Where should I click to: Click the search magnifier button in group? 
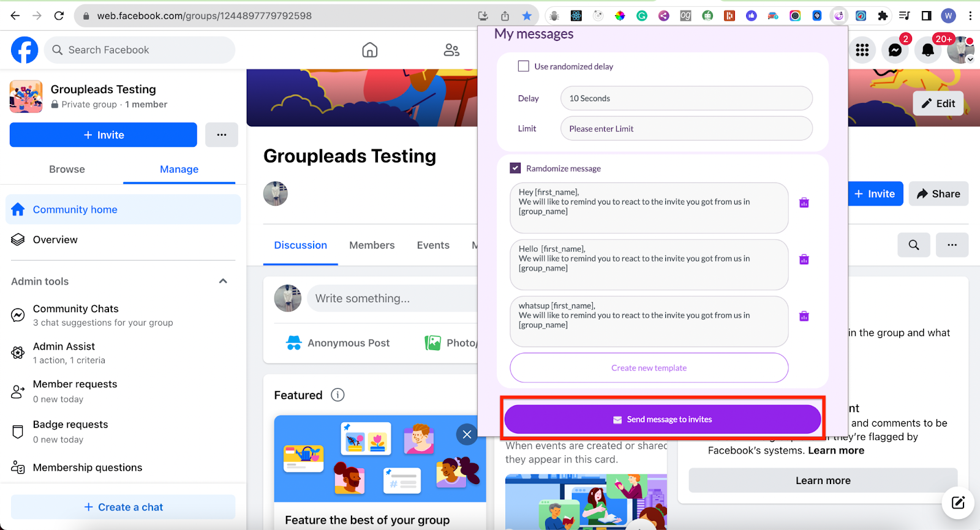[914, 245]
